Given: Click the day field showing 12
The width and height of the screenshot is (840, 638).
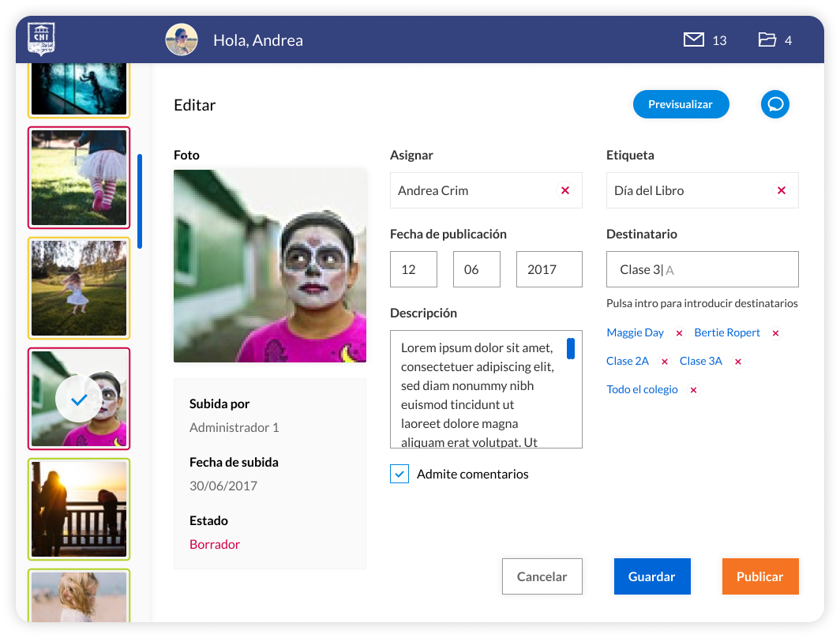Looking at the screenshot, I should 414,269.
